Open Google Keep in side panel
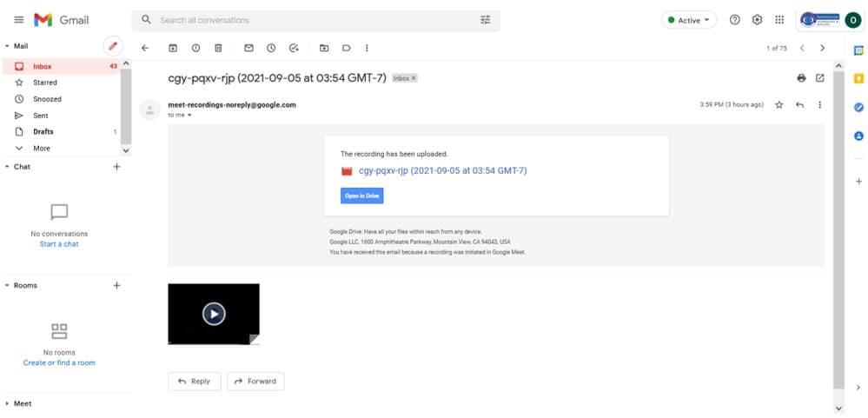The width and height of the screenshot is (868, 418). (858, 78)
